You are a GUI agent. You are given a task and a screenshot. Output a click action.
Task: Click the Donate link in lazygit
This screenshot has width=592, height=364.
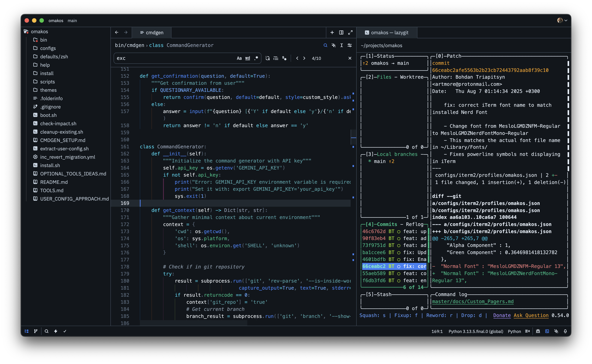coord(502,315)
